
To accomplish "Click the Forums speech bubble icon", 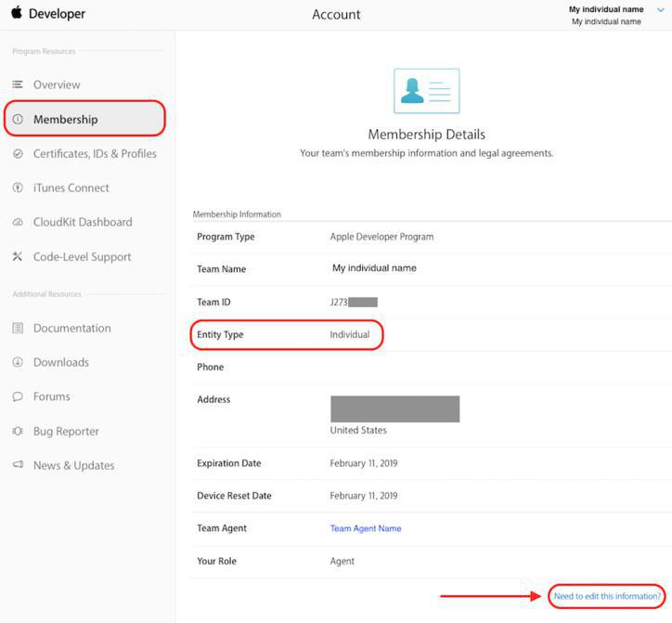I will click(x=18, y=397).
